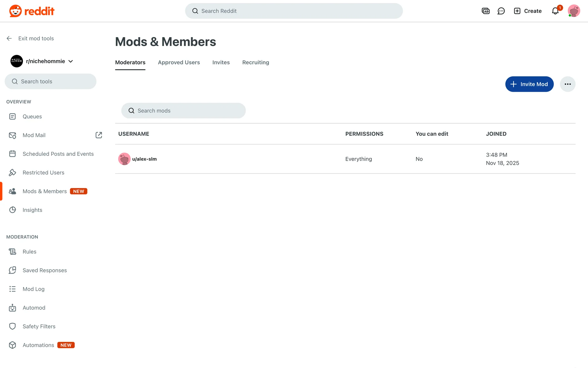Click the Create post button
Image resolution: width=588 pixels, height=368 pixels.
click(x=528, y=11)
